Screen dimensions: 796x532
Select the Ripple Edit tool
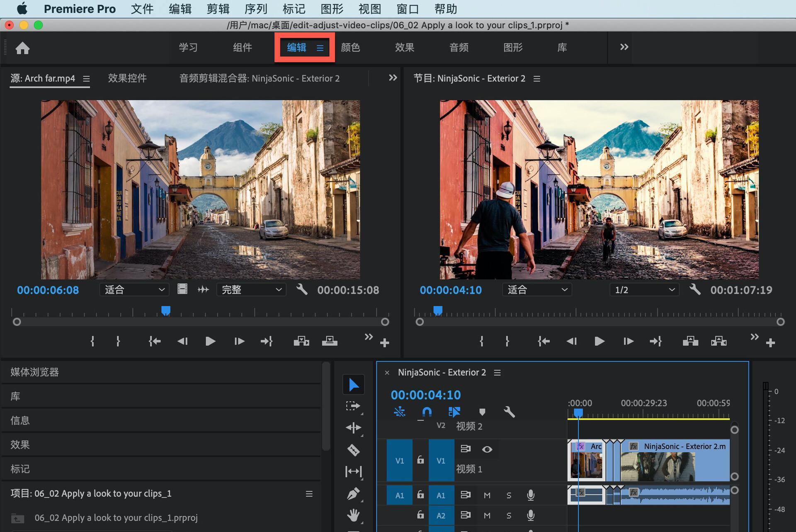click(x=353, y=428)
